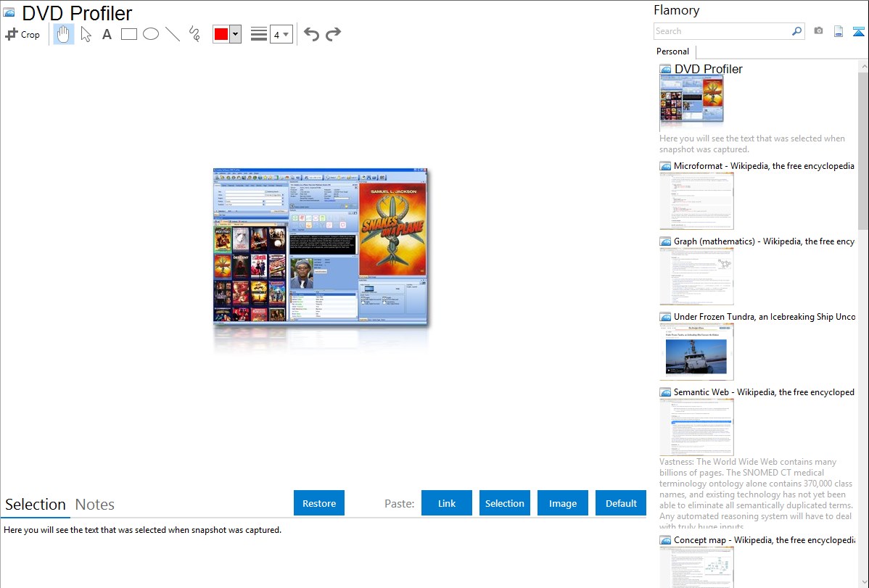Screen dimensions: 869x588
Task: Undo the last annotation
Action: (x=311, y=34)
